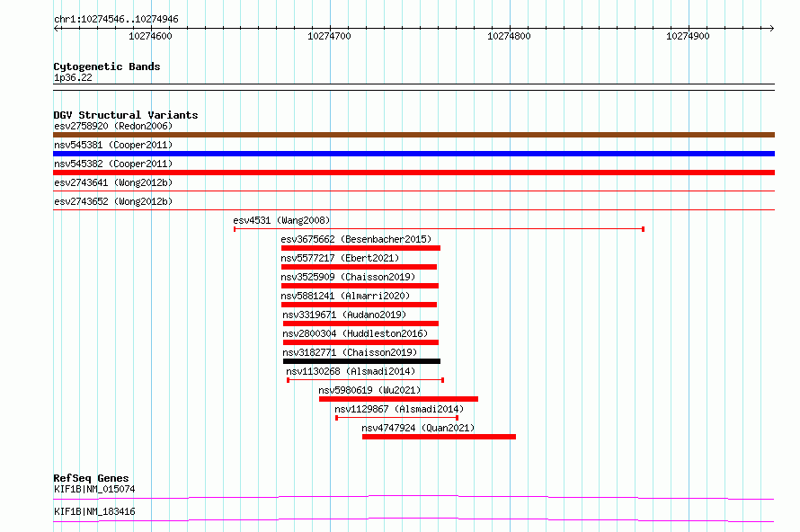The image size is (800, 532).
Task: Open esv3675662 (Besenbacher2015) label
Action: pyautogui.click(x=356, y=239)
